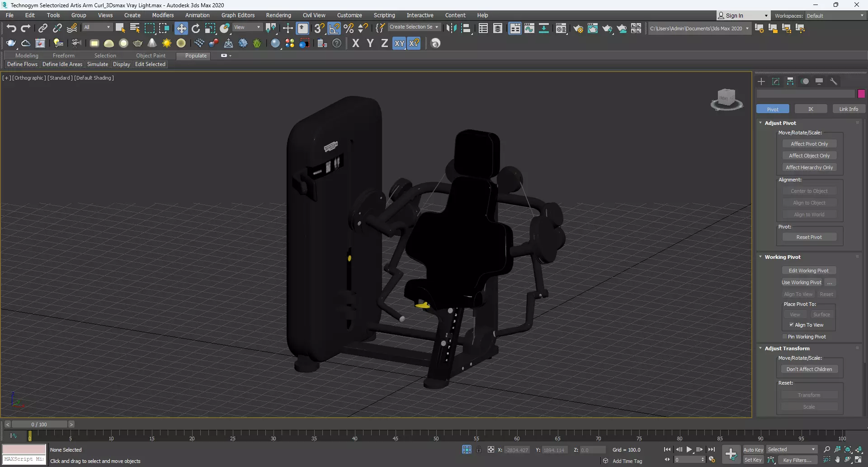Image resolution: width=868 pixels, height=467 pixels.
Task: Open the Utilities wrench tab icon
Action: point(834,81)
